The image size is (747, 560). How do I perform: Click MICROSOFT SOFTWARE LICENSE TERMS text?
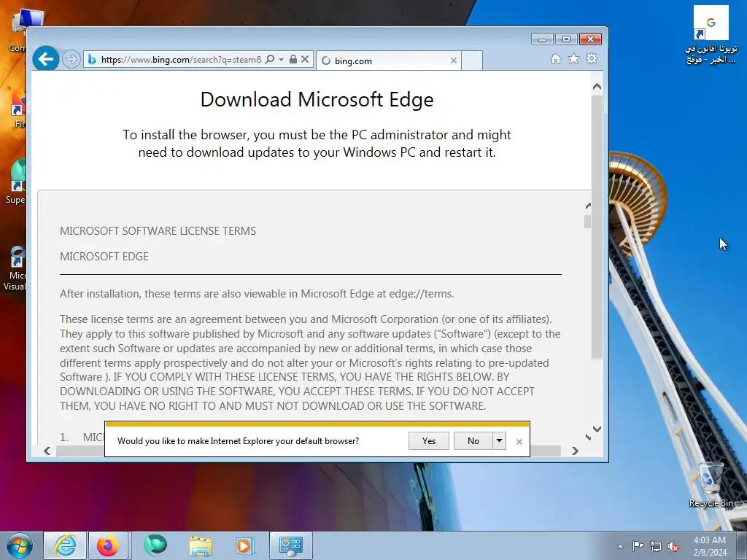tap(158, 231)
